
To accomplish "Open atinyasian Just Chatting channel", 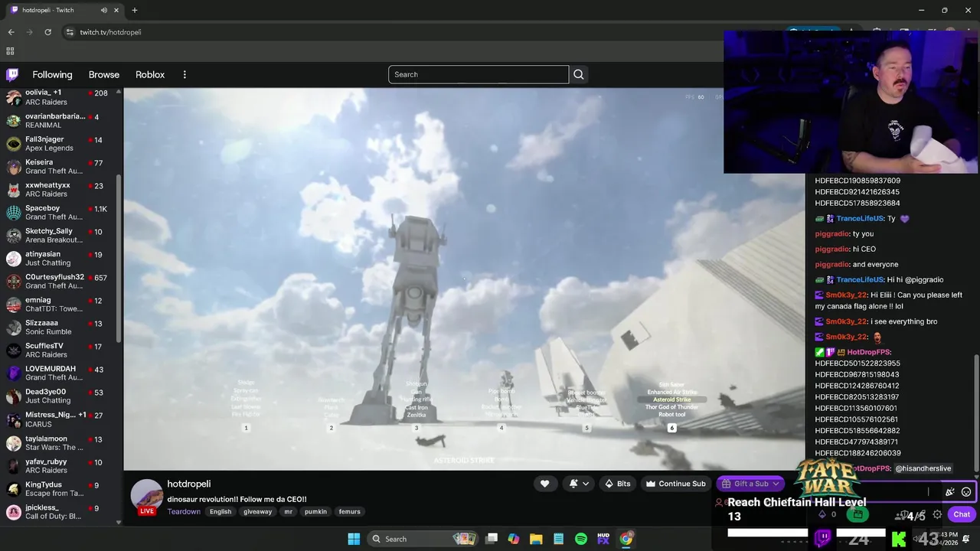I will click(61, 258).
